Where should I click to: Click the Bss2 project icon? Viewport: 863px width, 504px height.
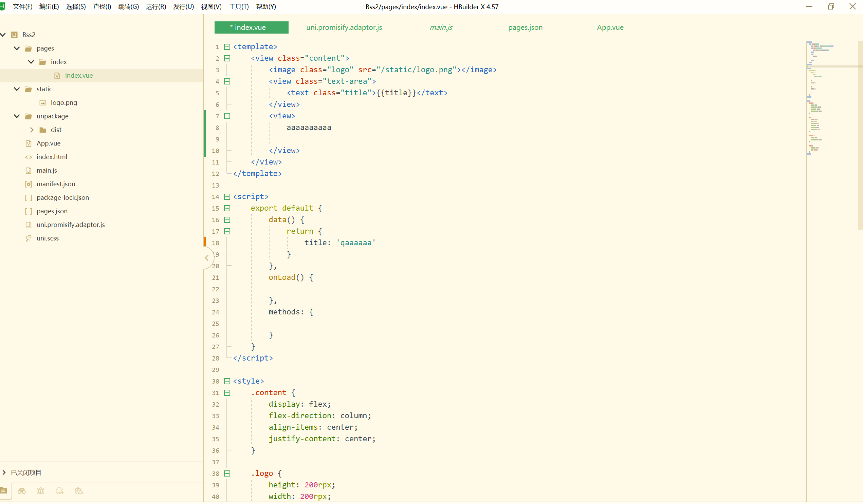14,35
